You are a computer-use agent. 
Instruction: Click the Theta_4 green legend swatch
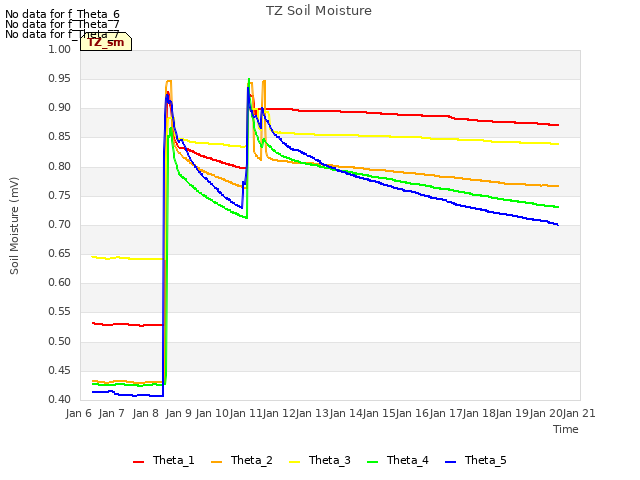point(372,462)
